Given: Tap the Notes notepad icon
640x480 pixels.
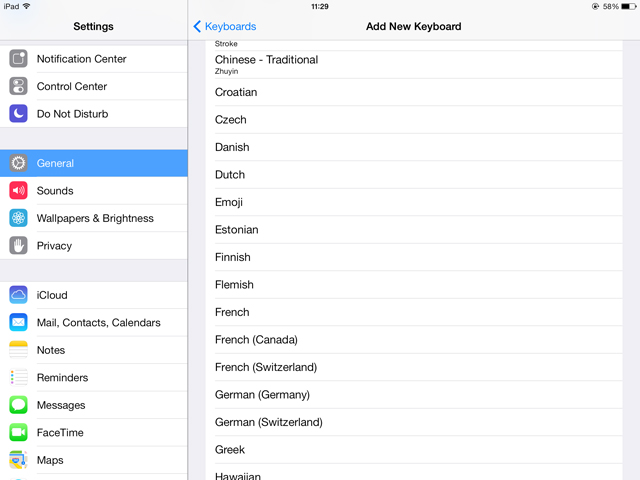Looking at the screenshot, I should 18,350.
